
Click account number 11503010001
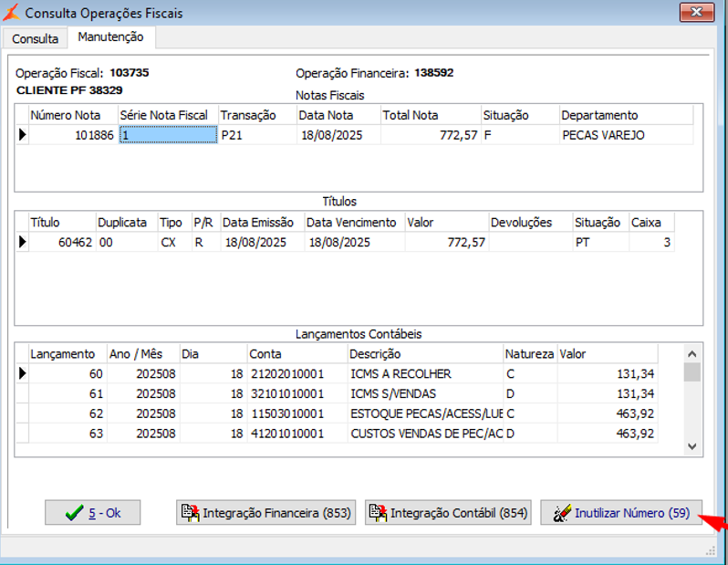pyautogui.click(x=297, y=413)
